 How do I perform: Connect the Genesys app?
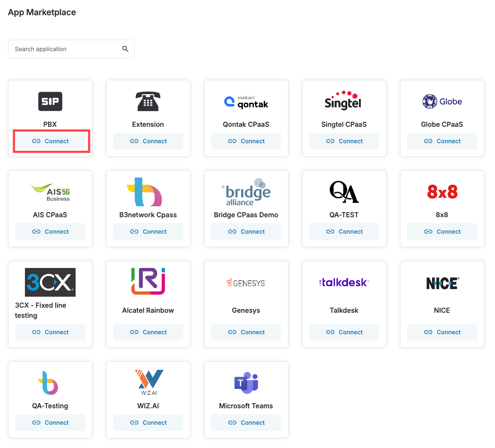click(246, 332)
